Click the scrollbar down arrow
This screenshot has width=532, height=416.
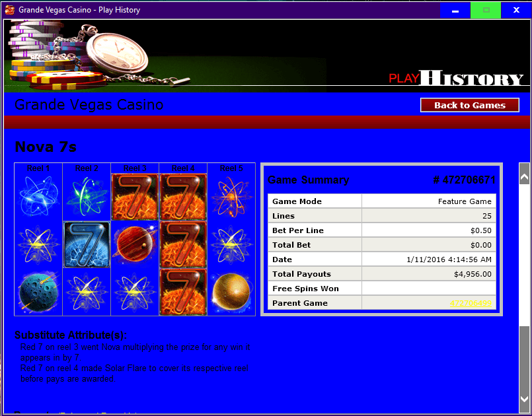tap(524, 399)
